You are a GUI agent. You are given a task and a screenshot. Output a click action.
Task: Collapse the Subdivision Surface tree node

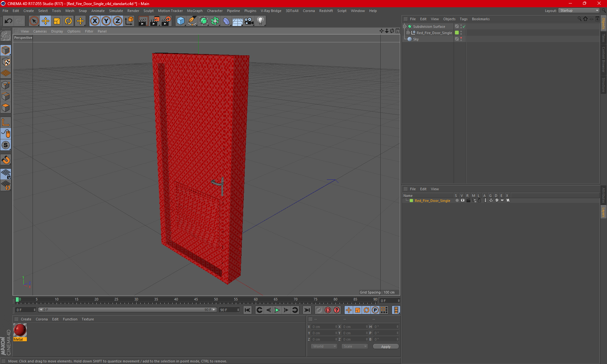pyautogui.click(x=405, y=27)
